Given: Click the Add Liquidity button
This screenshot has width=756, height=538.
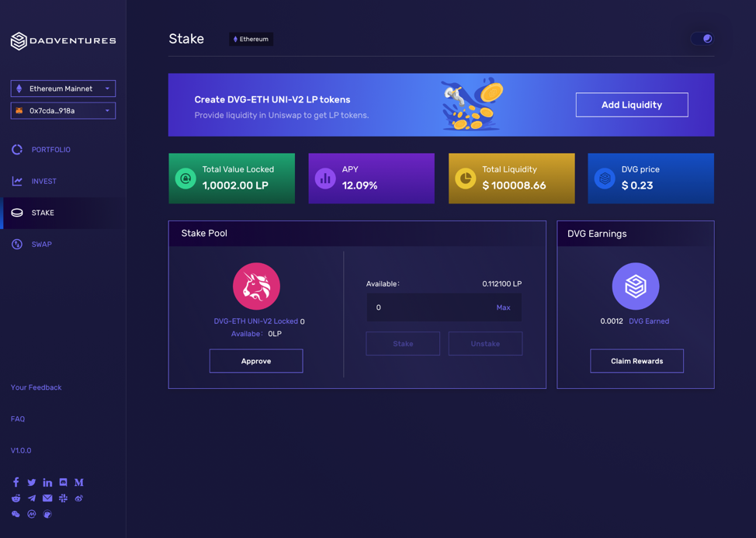Looking at the screenshot, I should (x=632, y=105).
